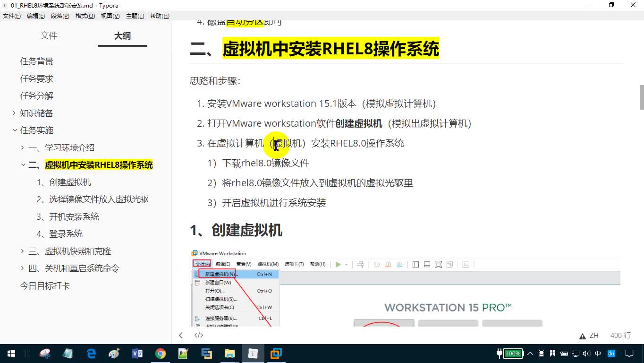Expand 一、学习环境介绍 outline arrow

pyautogui.click(x=22, y=147)
